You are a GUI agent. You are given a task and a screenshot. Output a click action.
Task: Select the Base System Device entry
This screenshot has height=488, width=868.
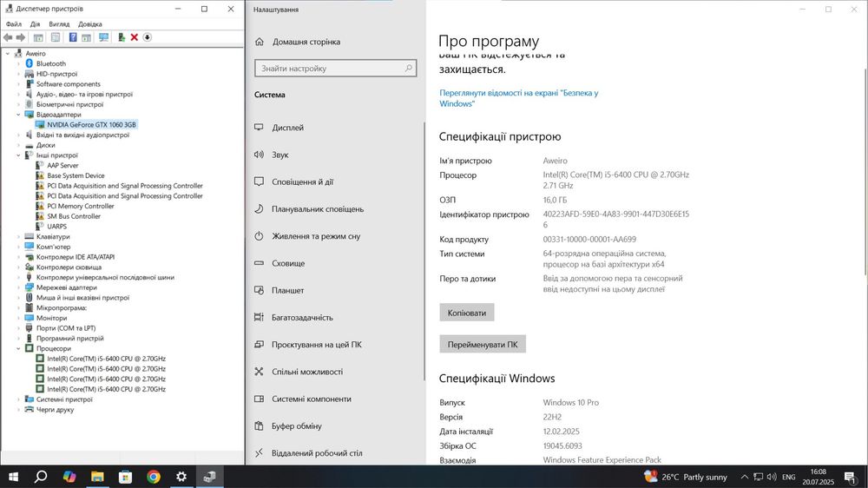click(76, 175)
